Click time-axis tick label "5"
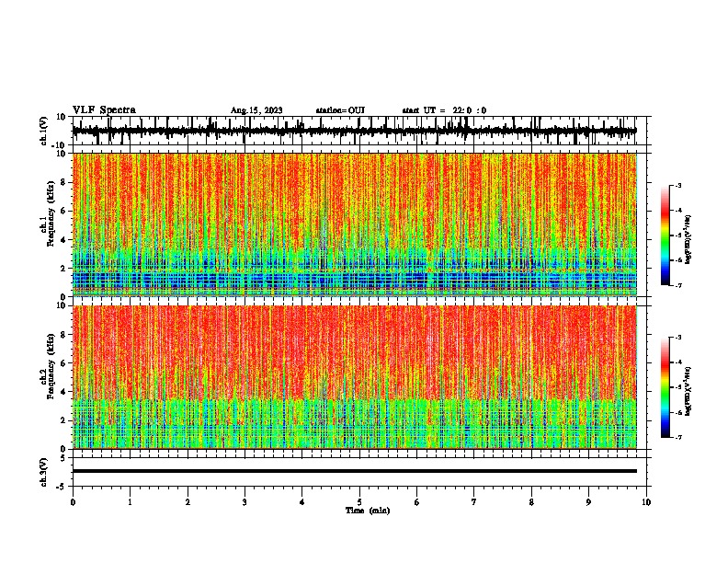The height and width of the screenshot is (563, 728). point(359,502)
